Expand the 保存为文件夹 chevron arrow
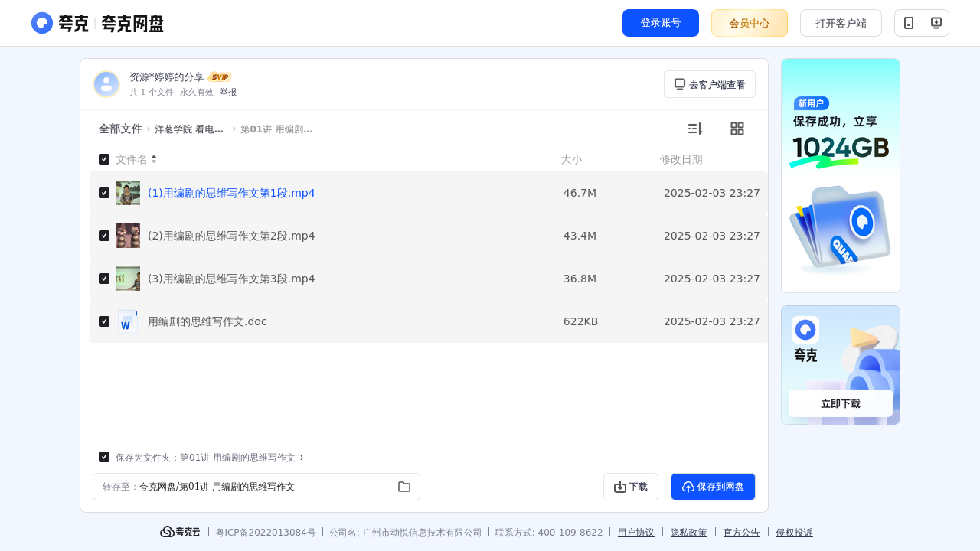Screen dimensions: 980x551 click(x=302, y=458)
